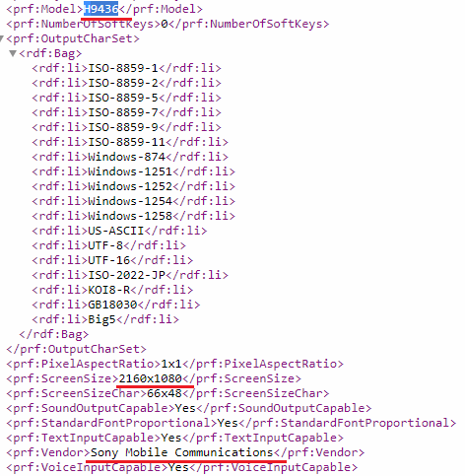
Task: Click the closing rdf:Bag tag
Action: [x=54, y=334]
